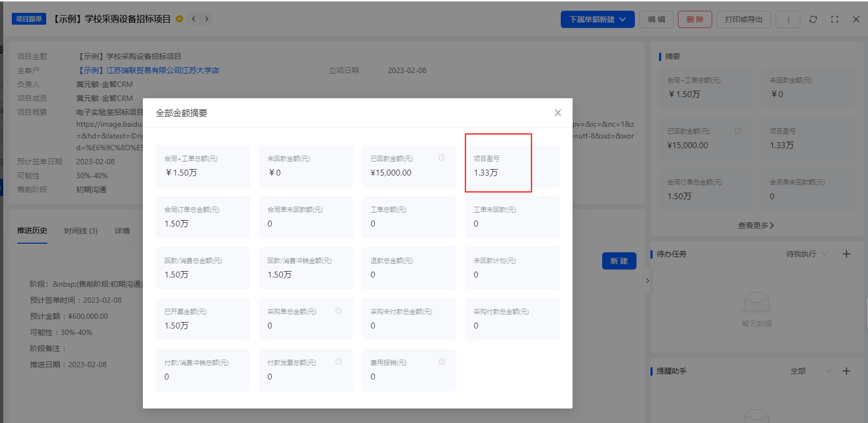Screen dimensions: 868x423
Task: Click the 编辑 button
Action: [x=656, y=19]
